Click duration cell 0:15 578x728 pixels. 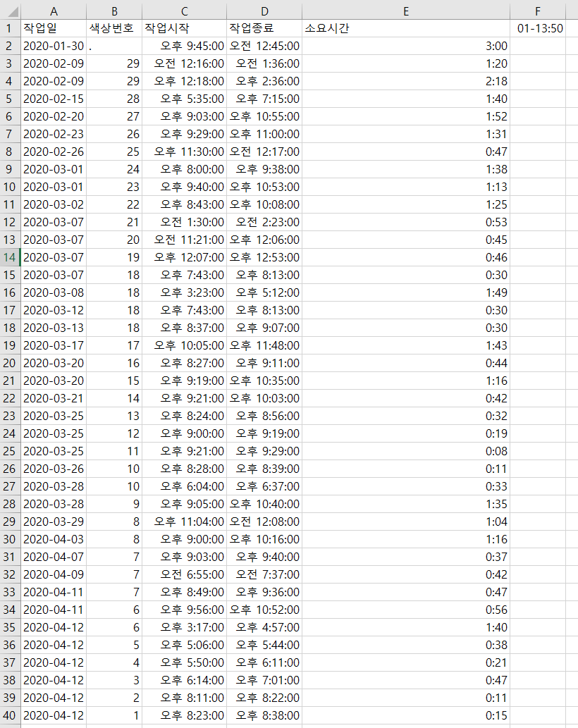406,715
